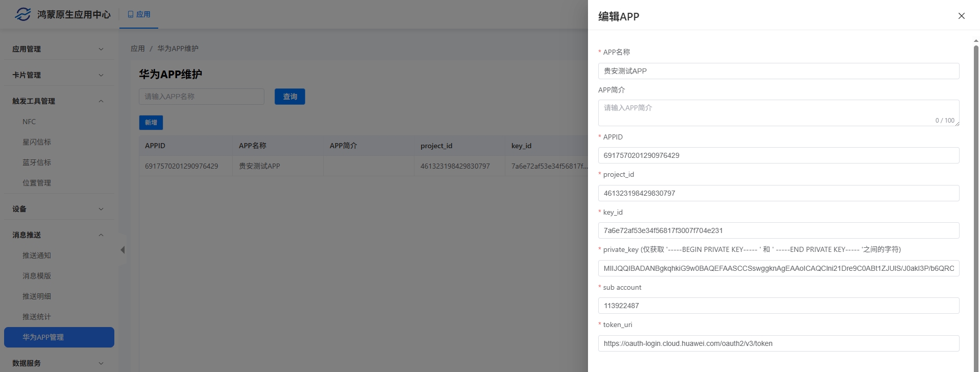The width and height of the screenshot is (980, 372).
Task: Click the APP简介 textarea
Action: (778, 113)
